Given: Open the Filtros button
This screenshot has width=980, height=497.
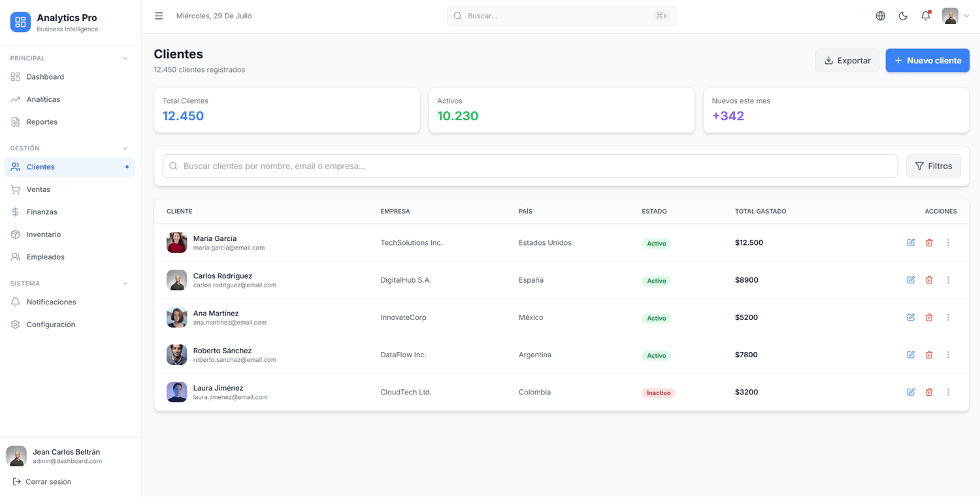Looking at the screenshot, I should [x=933, y=166].
